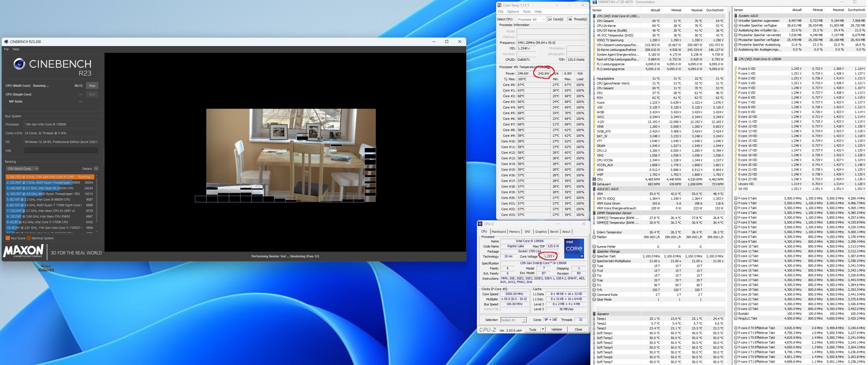This screenshot has width=868, height=365.
Task: Click the Core Voltage 1.225 V value
Action: (549, 256)
